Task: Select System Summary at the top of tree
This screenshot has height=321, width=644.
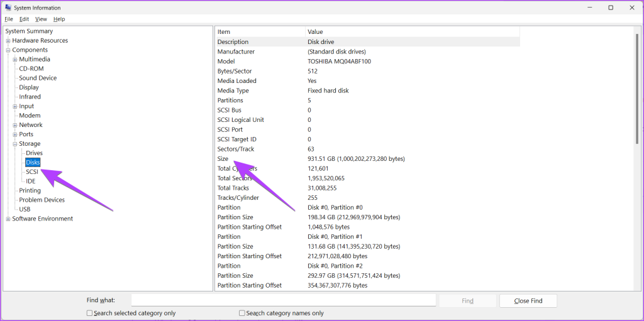Action: click(x=29, y=31)
